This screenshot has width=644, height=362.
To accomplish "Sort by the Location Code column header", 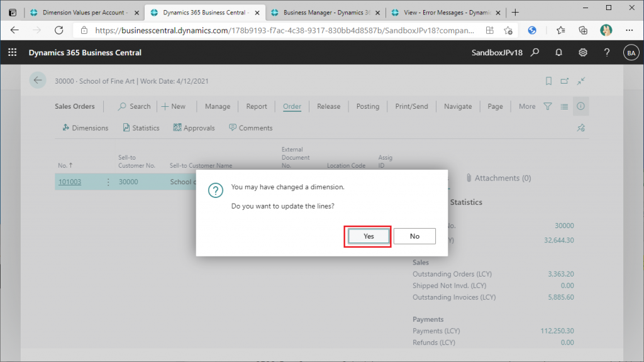I will coord(347,165).
